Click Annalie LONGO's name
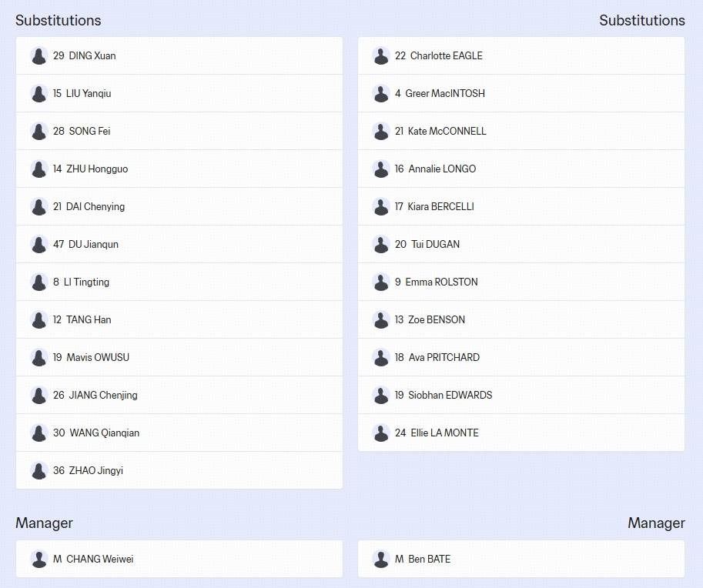This screenshot has height=588, width=703. 442,169
